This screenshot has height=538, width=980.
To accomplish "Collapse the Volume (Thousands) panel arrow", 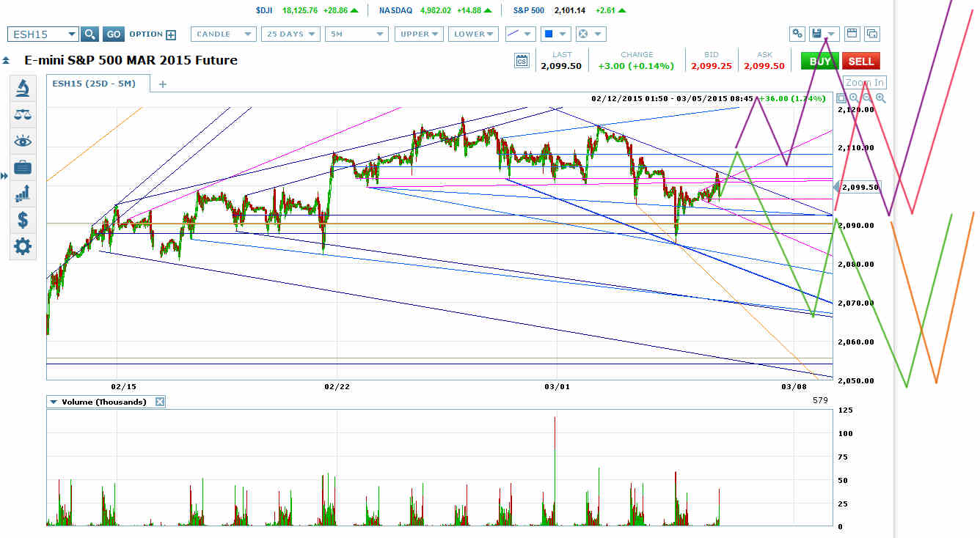I will (x=53, y=402).
